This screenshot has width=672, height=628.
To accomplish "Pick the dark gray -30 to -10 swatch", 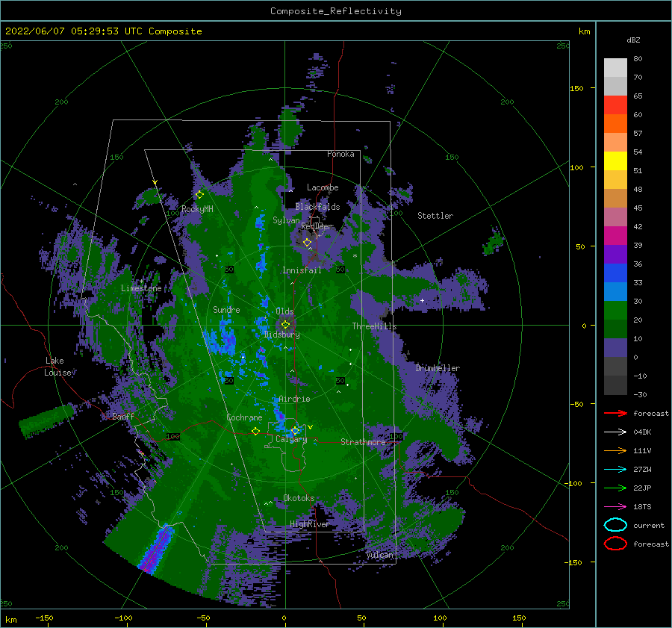I will (615, 385).
